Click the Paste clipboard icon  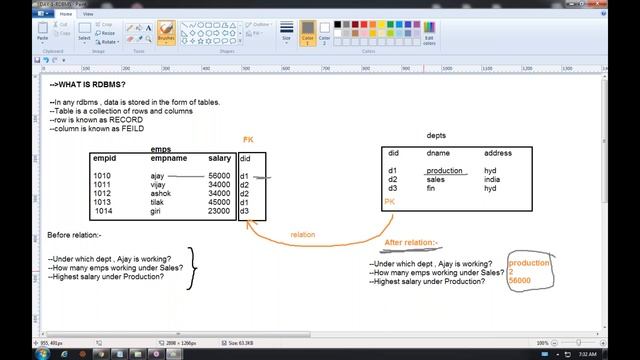[x=42, y=28]
